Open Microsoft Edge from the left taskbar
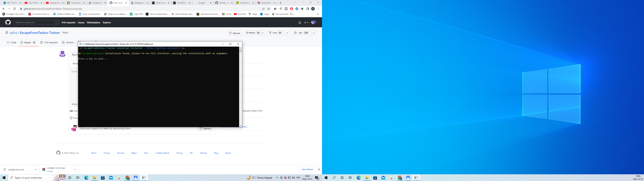 coord(86,178)
